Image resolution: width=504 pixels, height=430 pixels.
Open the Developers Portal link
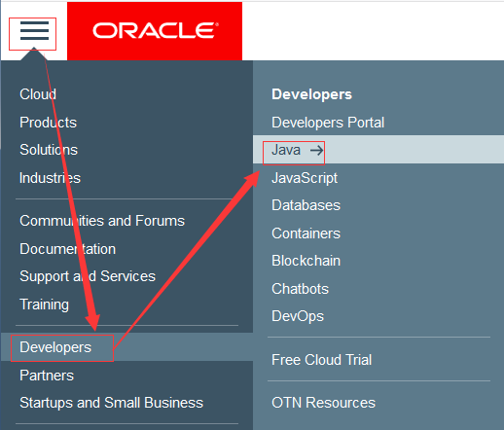point(328,123)
